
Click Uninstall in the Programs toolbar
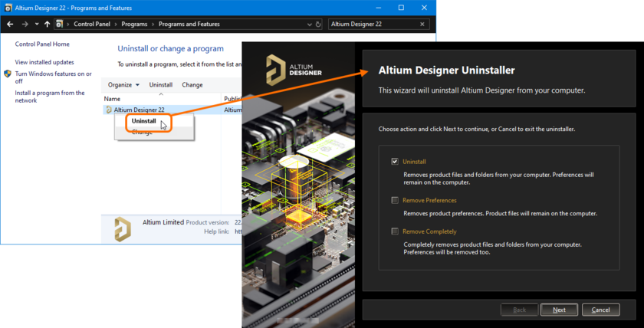coord(160,85)
